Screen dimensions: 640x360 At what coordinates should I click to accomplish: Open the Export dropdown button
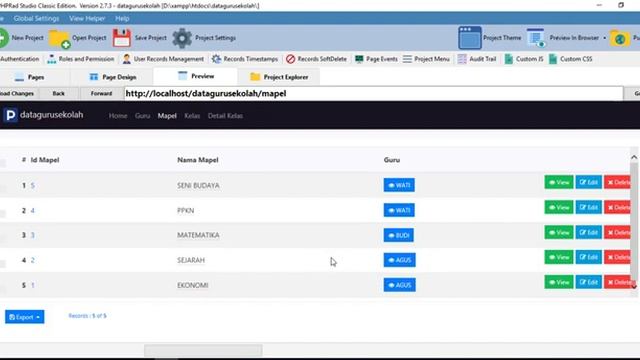tap(24, 317)
